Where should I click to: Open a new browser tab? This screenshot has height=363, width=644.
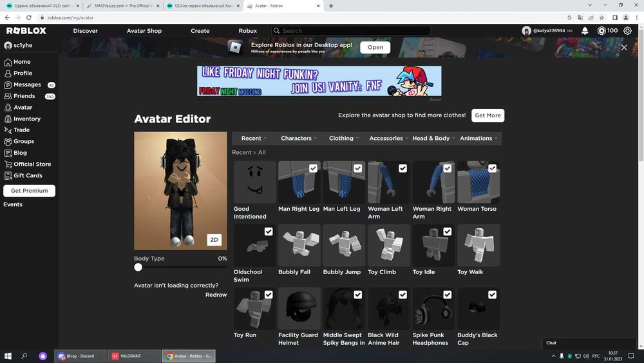click(331, 6)
